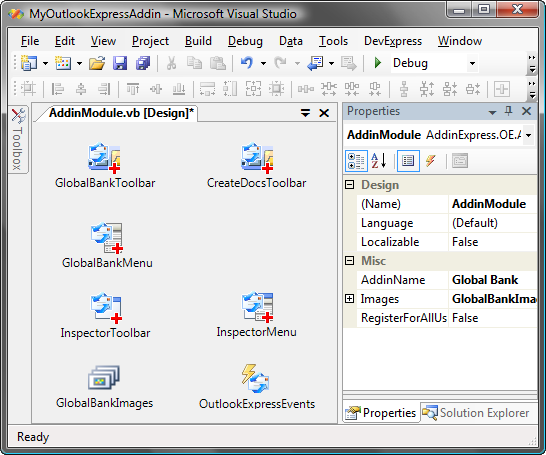The image size is (546, 455).
Task: Select the CreateDocsToolbar component
Action: 257,165
